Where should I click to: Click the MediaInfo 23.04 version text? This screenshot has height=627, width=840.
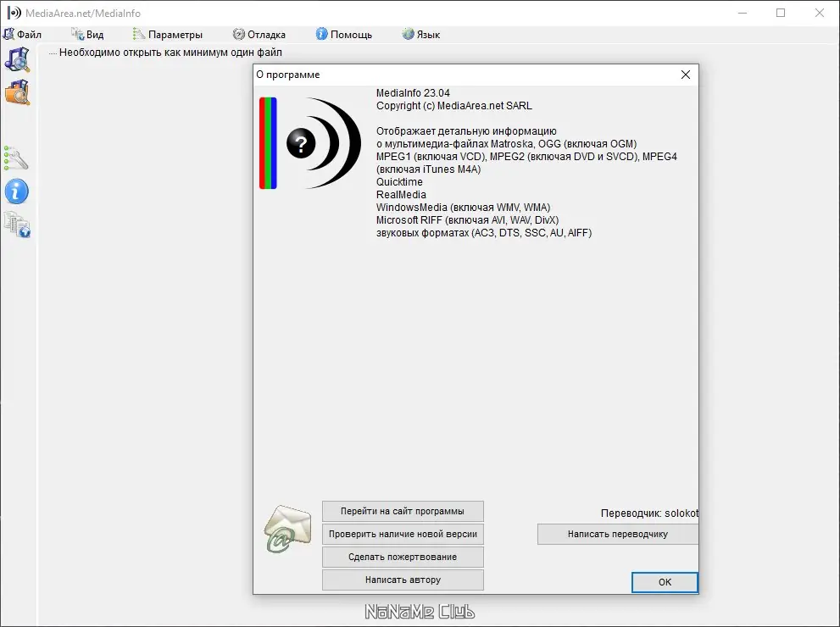pos(413,93)
